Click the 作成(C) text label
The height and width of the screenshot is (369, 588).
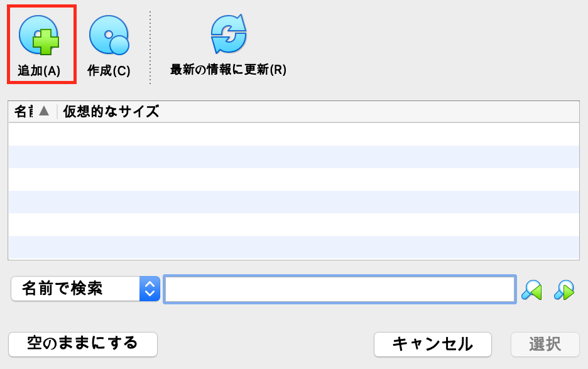[x=109, y=70]
